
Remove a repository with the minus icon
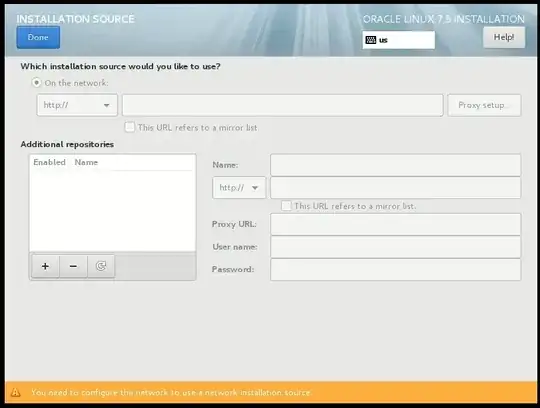tap(73, 266)
